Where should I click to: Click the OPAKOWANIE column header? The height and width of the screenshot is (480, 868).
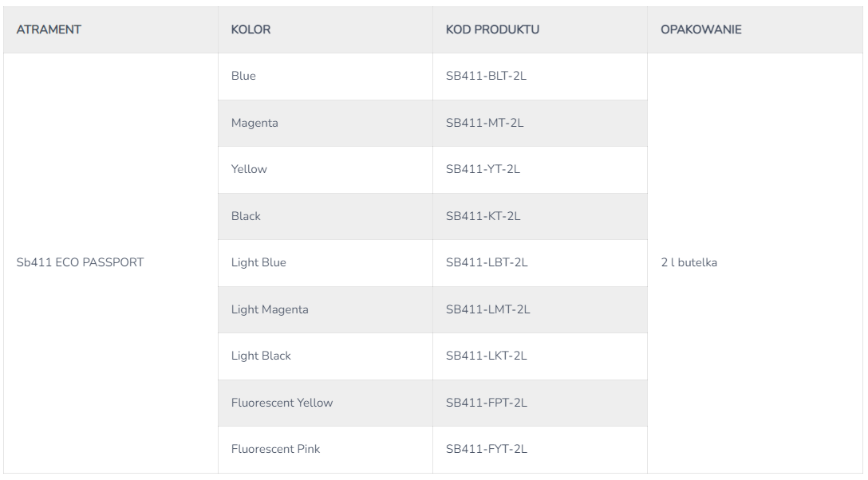700,30
